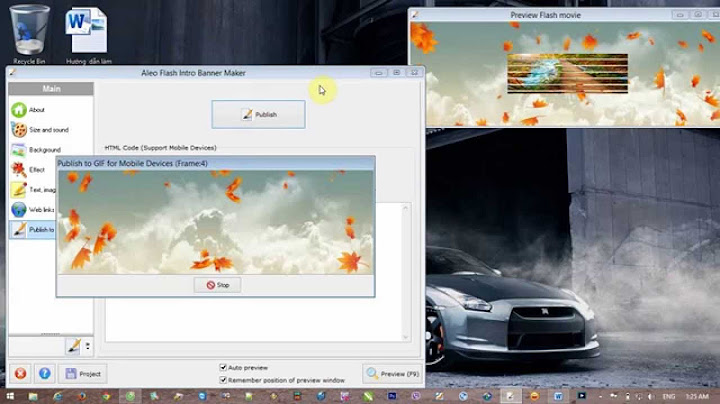
Task: Select the Publish to section
Action: 33,230
